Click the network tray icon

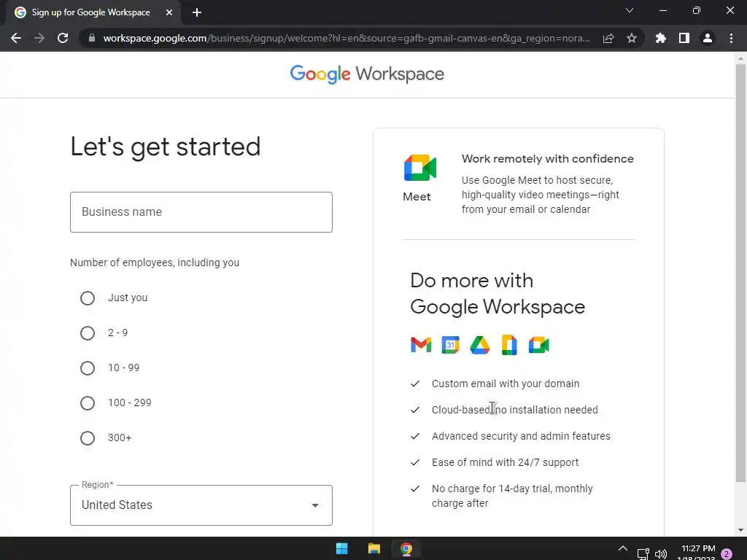(x=643, y=553)
